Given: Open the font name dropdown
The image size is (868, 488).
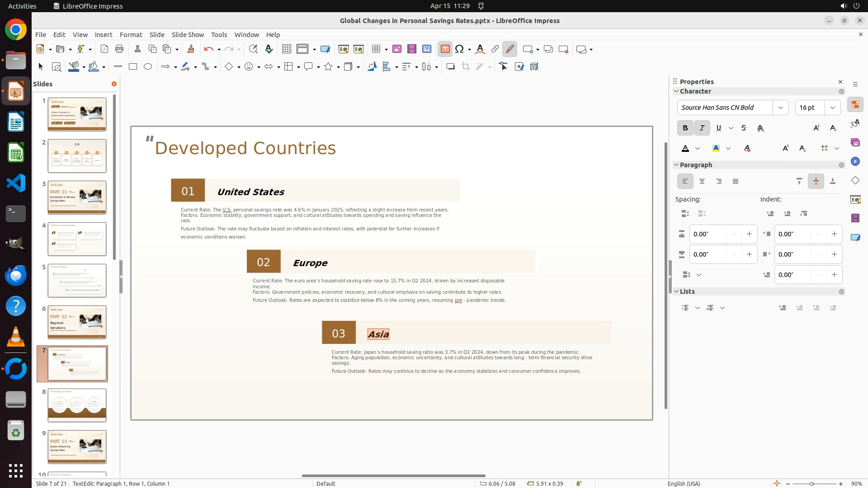Looking at the screenshot, I should 781,108.
